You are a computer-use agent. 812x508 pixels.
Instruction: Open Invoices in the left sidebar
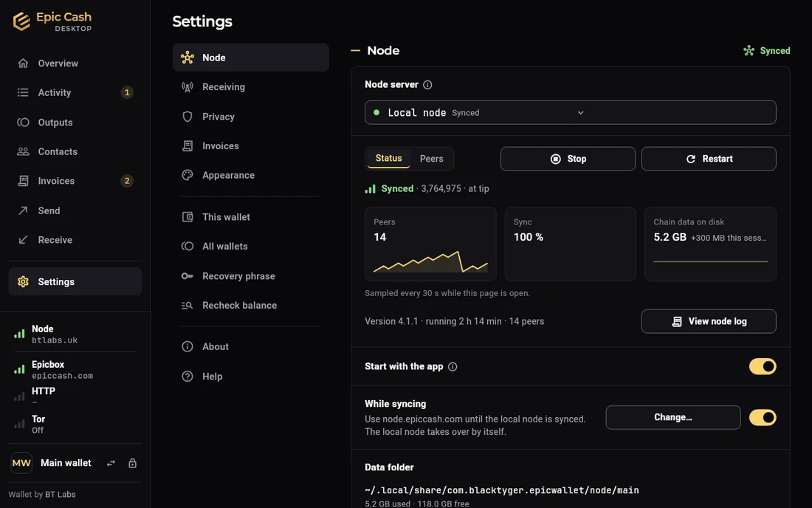coord(75,181)
